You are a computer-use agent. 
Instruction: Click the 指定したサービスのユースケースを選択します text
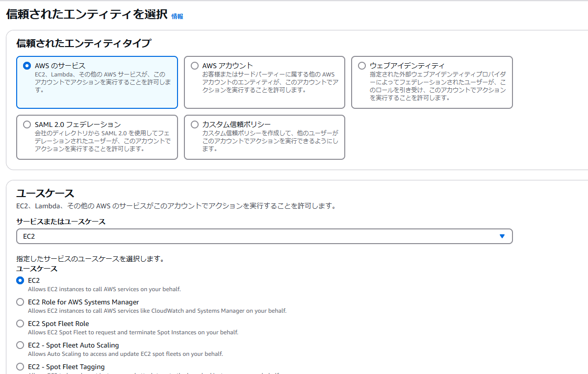pyautogui.click(x=90, y=259)
